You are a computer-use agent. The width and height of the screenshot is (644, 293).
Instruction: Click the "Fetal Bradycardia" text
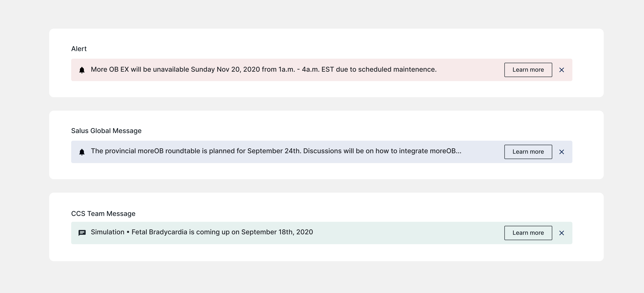click(159, 232)
